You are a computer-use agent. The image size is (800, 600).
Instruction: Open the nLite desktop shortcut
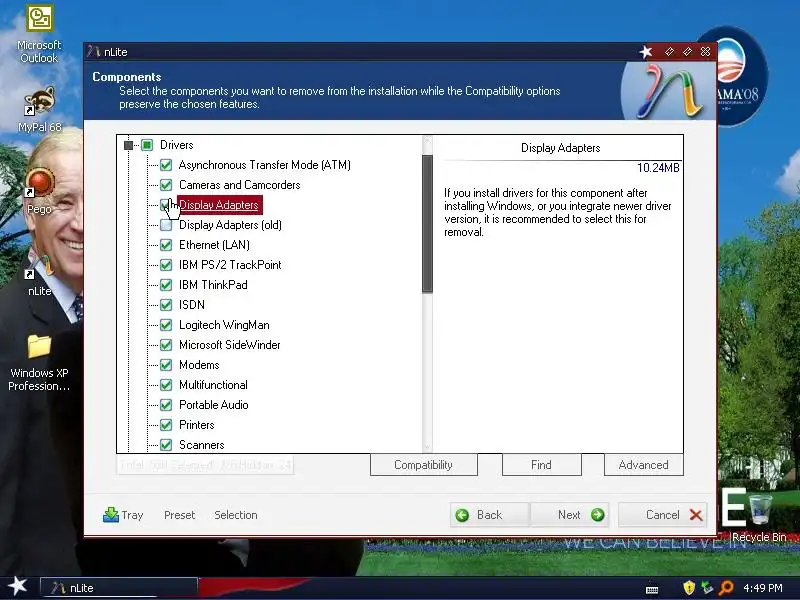tap(39, 276)
